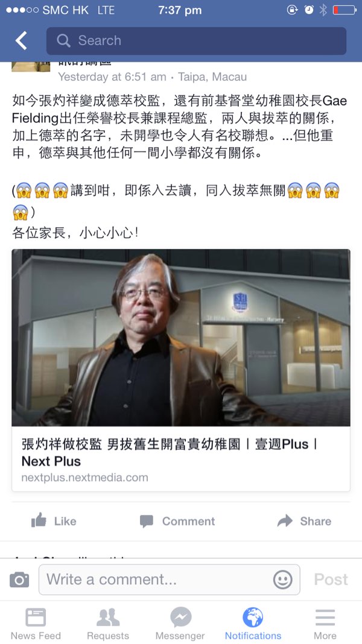Switch to the Requests tab
This screenshot has width=362, height=644.
(108, 623)
